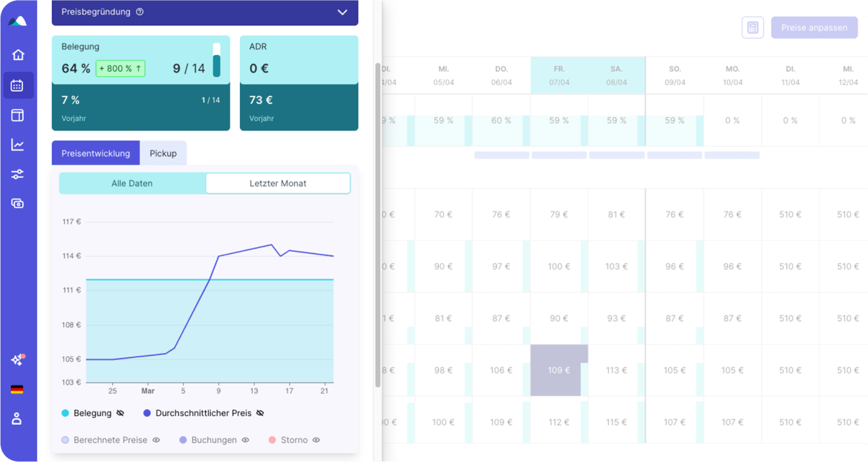
Task: Expand the Preisbegründung chevron
Action: pyautogui.click(x=342, y=12)
